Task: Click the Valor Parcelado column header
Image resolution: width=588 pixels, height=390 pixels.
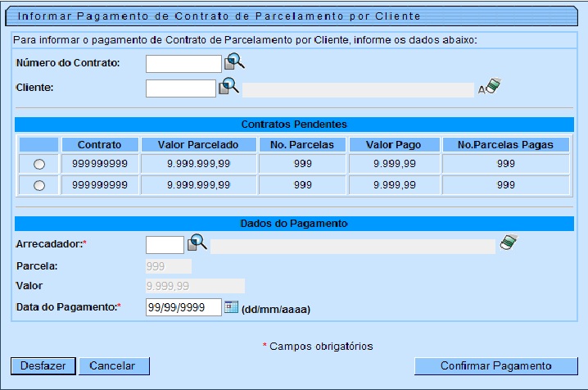Action: (197, 144)
